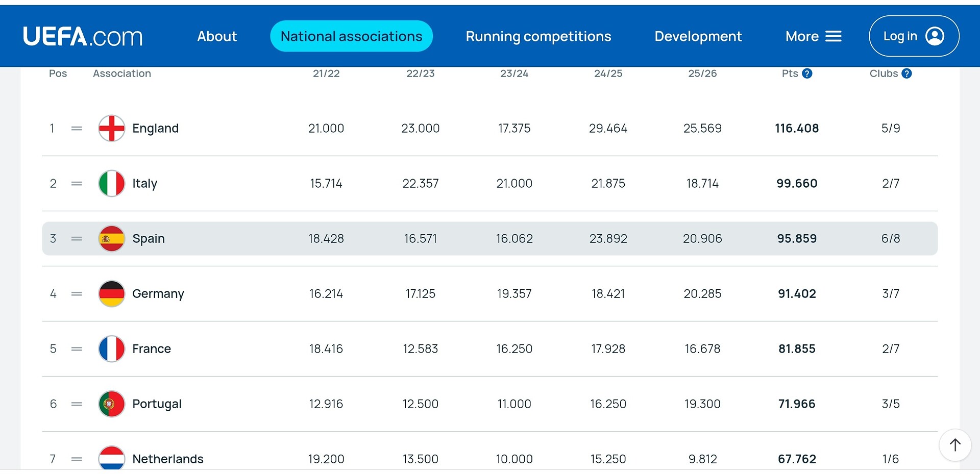The image size is (980, 474).
Task: Click the Clubs column header label
Action: (x=884, y=73)
